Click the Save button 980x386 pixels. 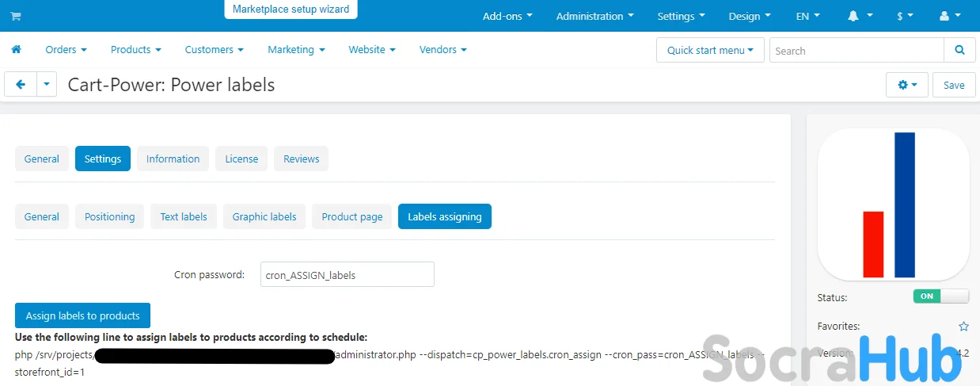[x=954, y=85]
